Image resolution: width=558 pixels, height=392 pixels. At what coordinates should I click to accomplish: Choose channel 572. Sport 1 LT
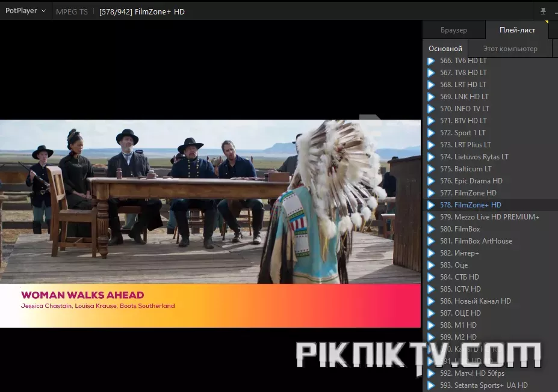463,133
